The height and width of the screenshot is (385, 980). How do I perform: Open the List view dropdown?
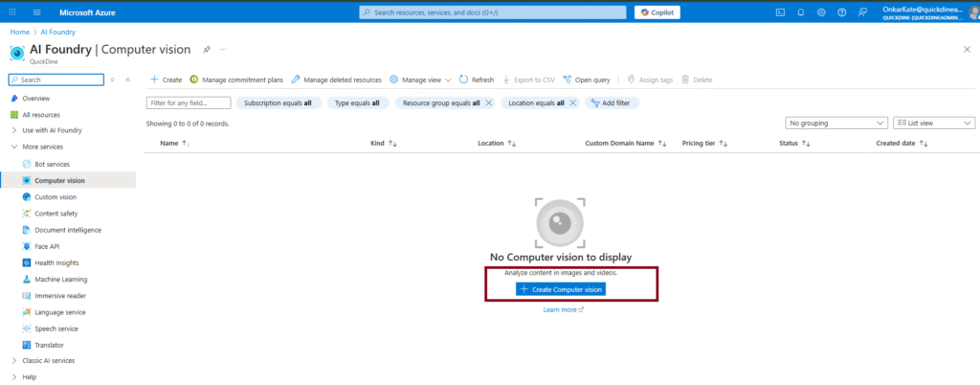coord(934,124)
